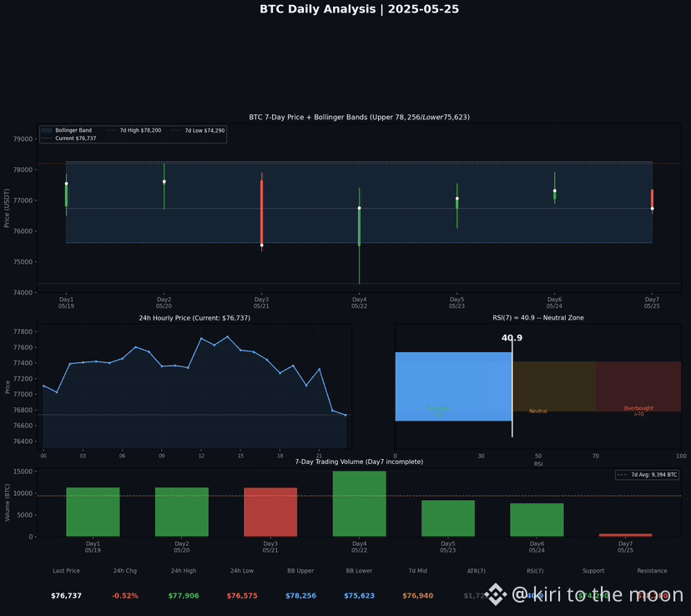Click the 24h Hourly Price chart title
This screenshot has height=616, width=691.
194,318
